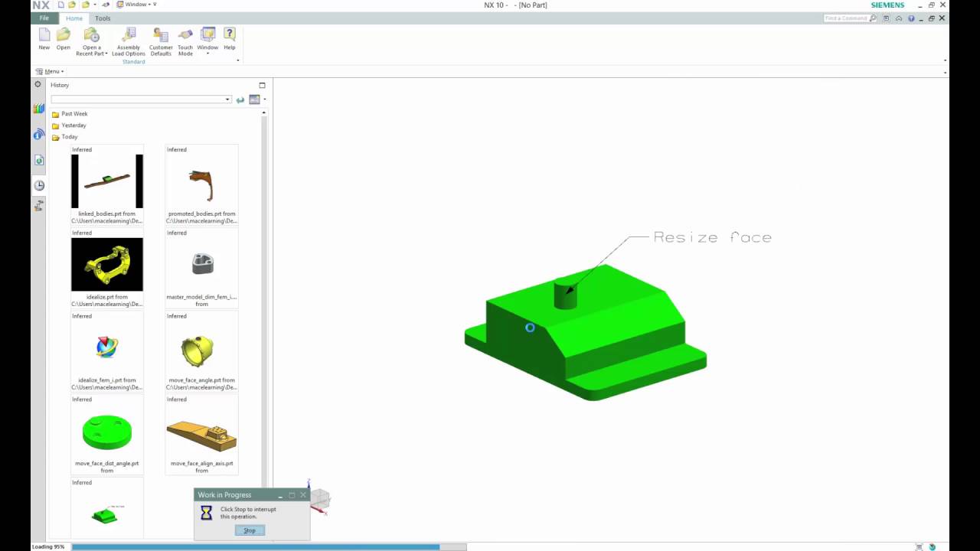Open idealize.prt yellow caliper thumbnail
The image size is (980, 551).
click(107, 265)
